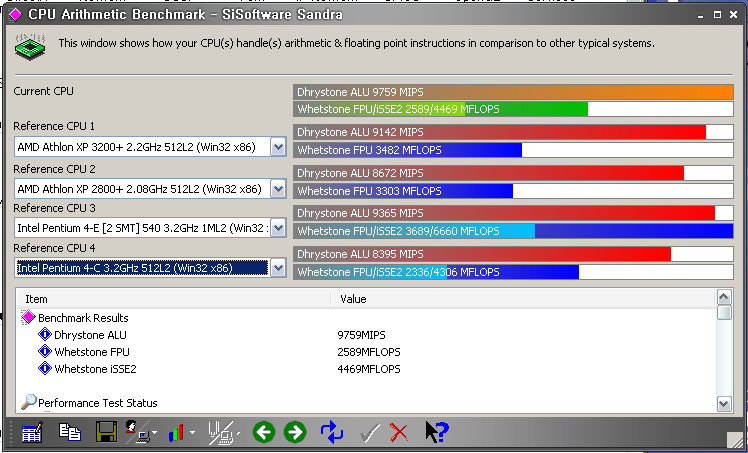Click the Whetstone FPU info icon
748x453 pixels.
[44, 351]
